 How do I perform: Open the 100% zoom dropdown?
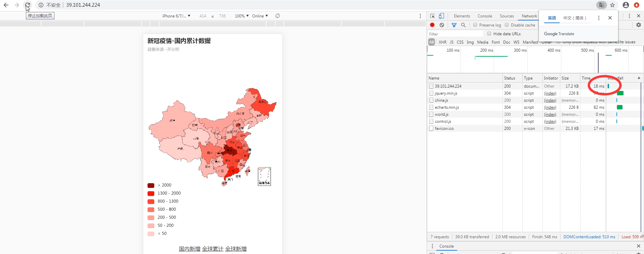pos(242,16)
